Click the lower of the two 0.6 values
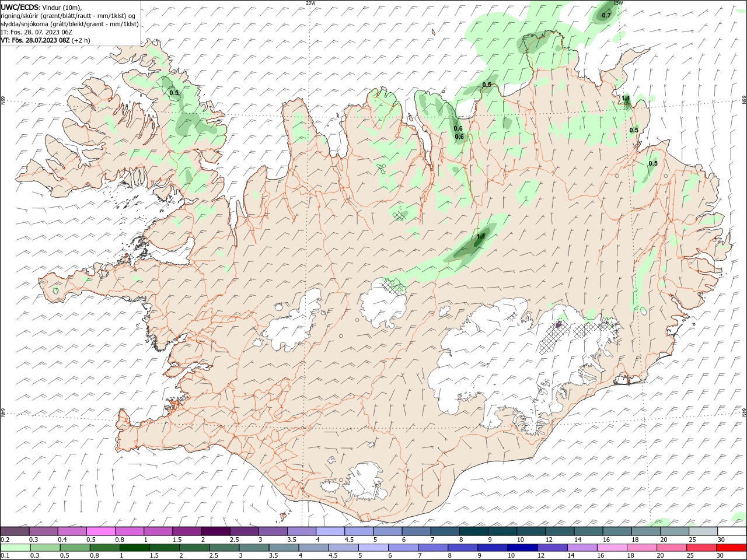The image size is (747, 560). coord(459,136)
